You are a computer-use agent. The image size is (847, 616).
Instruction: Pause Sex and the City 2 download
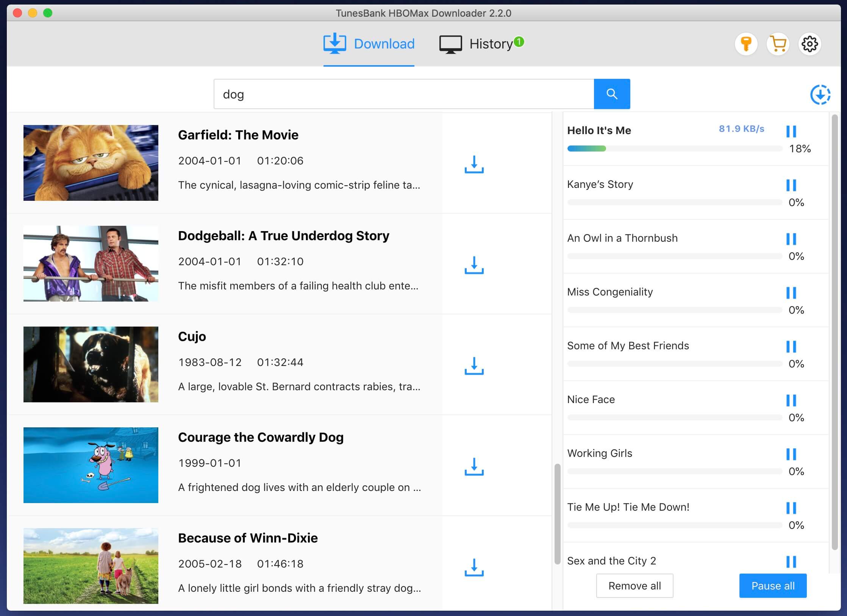point(791,562)
